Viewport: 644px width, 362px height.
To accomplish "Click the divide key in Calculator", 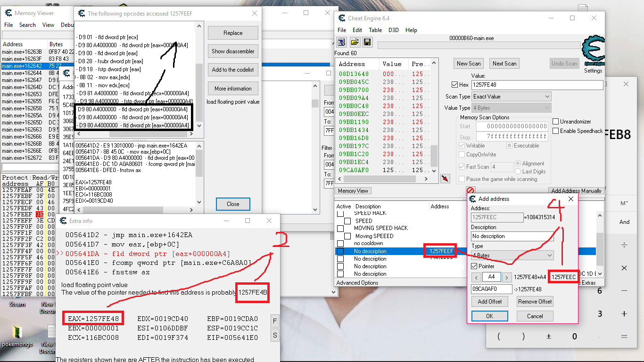I will [624, 245].
